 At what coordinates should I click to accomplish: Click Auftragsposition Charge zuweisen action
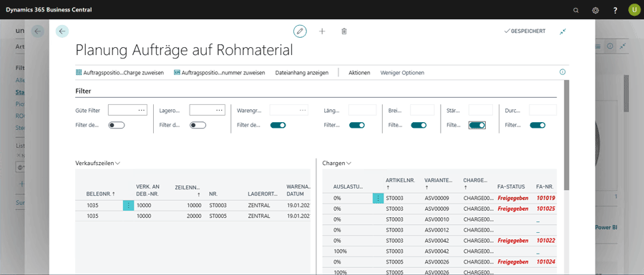(x=120, y=73)
